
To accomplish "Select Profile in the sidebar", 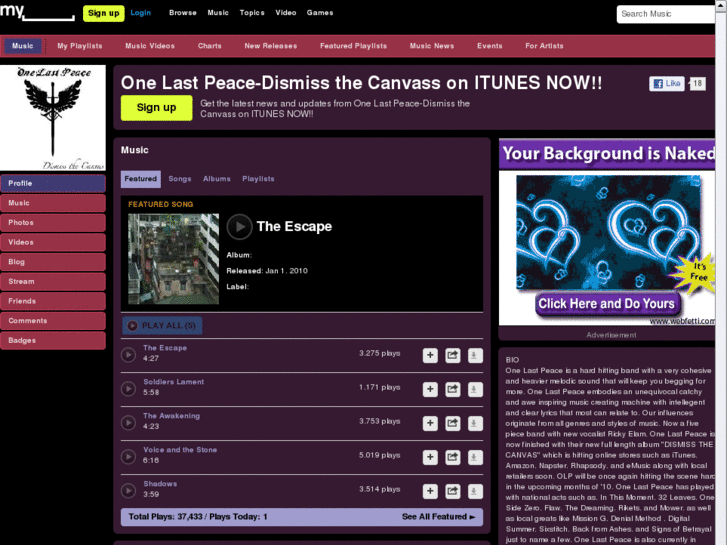I will [53, 184].
